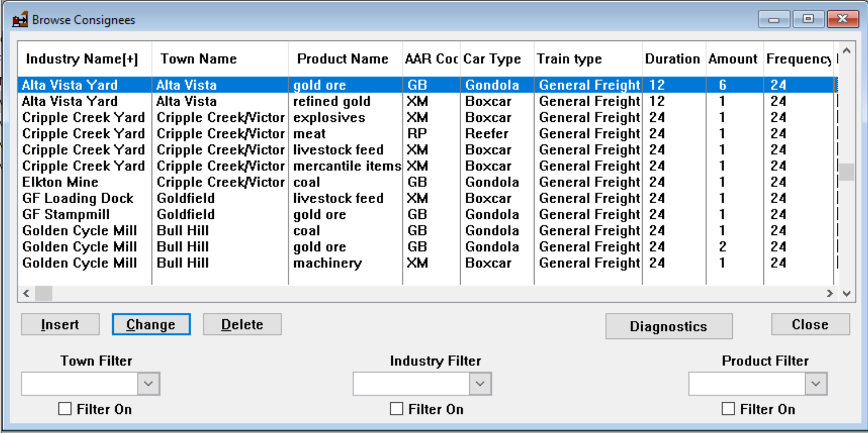Click the Duration column header
The image size is (868, 433).
(x=674, y=59)
